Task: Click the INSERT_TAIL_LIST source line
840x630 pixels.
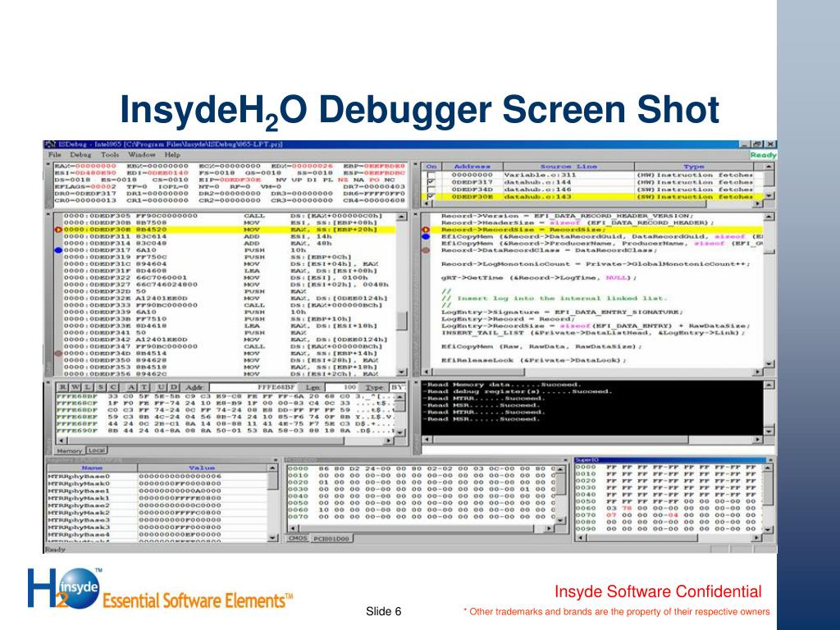Action: tap(593, 333)
